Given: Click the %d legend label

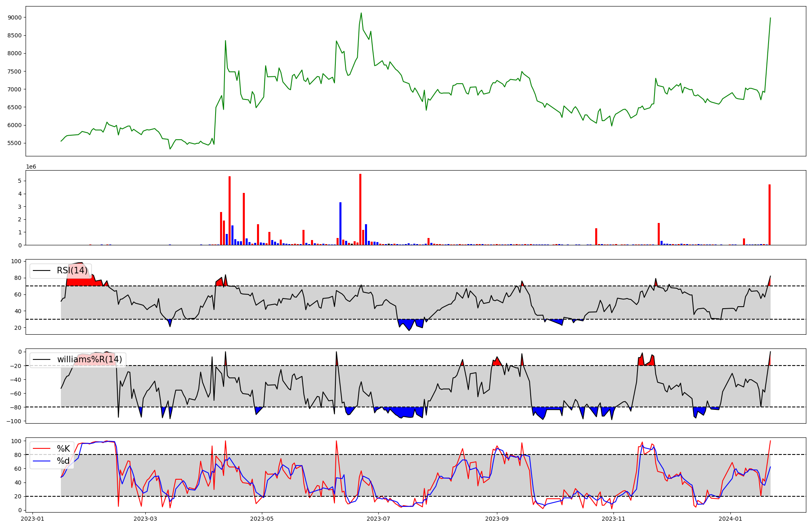Looking at the screenshot, I should (63, 461).
